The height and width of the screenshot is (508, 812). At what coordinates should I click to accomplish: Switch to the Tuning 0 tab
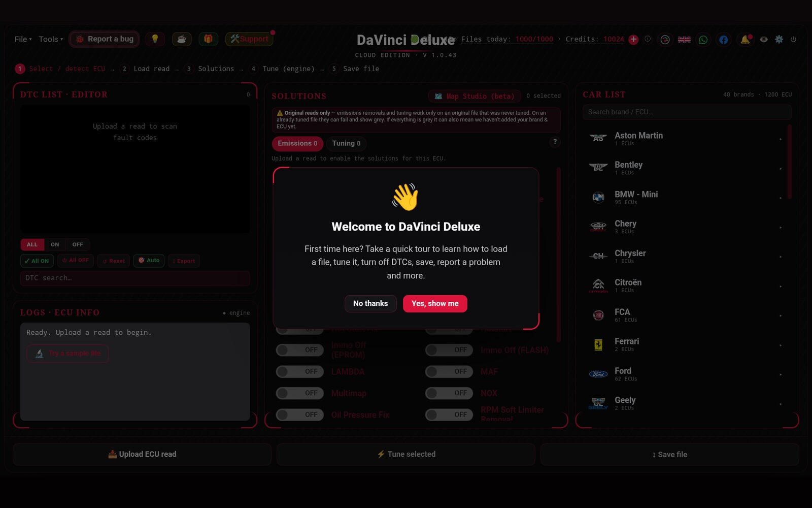346,143
